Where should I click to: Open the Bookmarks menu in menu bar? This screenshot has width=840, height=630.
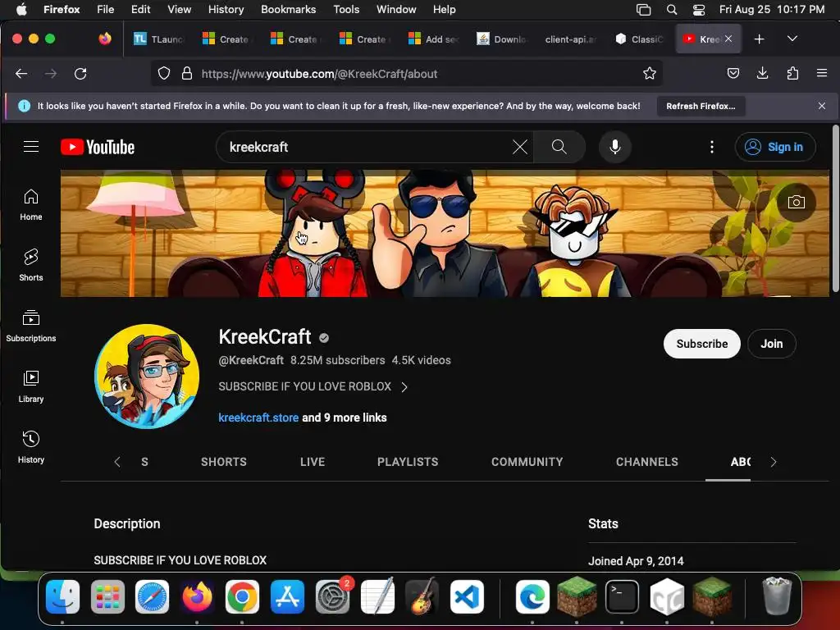pos(288,9)
